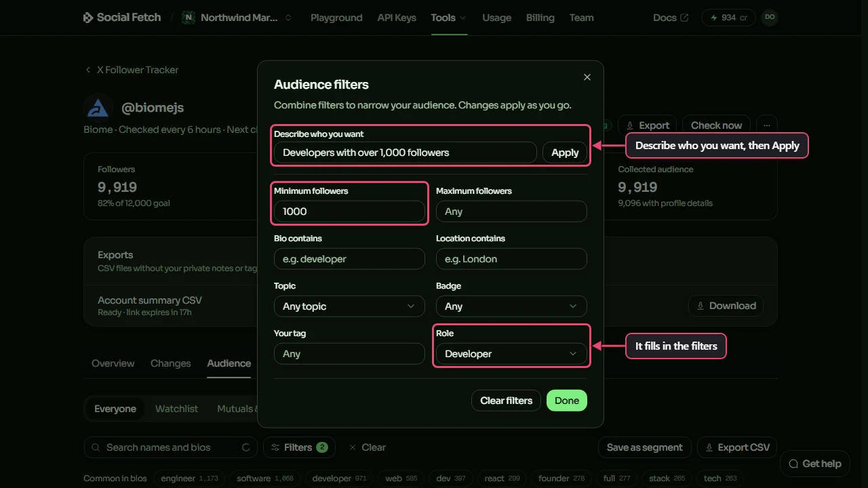Click the Export button near Check now

[x=647, y=125]
